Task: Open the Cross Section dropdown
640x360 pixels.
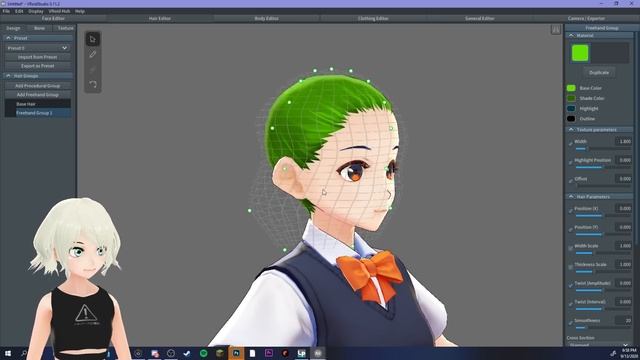Action: click(x=599, y=345)
